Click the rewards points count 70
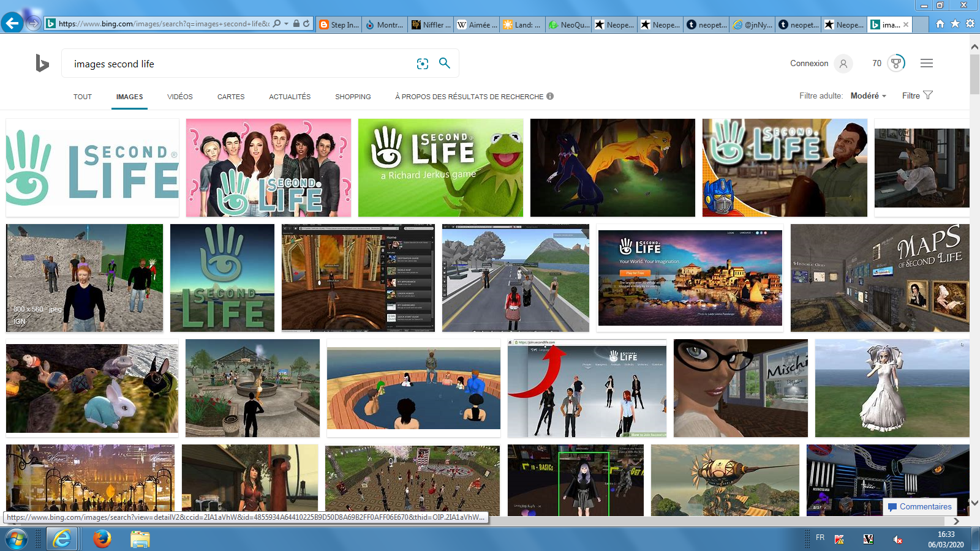Image resolution: width=980 pixels, height=551 pixels. pos(876,63)
